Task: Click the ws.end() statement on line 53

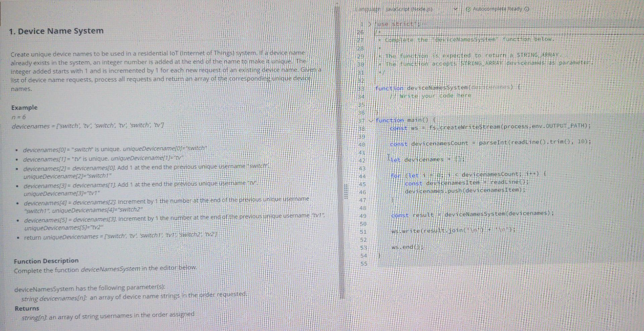Action: pos(407,247)
